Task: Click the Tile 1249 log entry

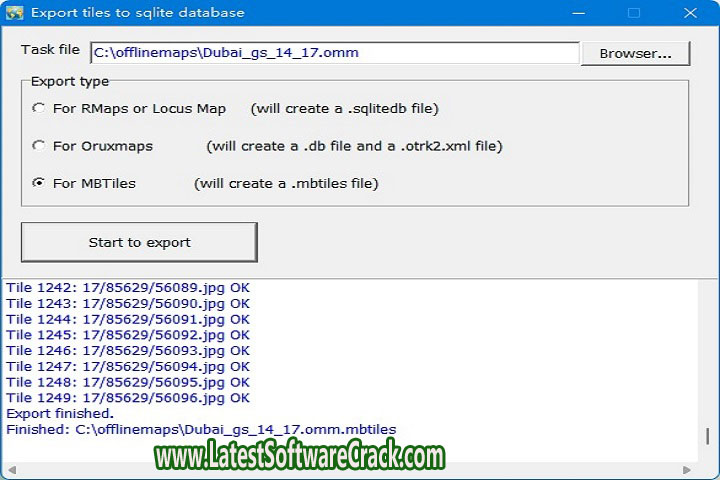Action: (x=128, y=398)
